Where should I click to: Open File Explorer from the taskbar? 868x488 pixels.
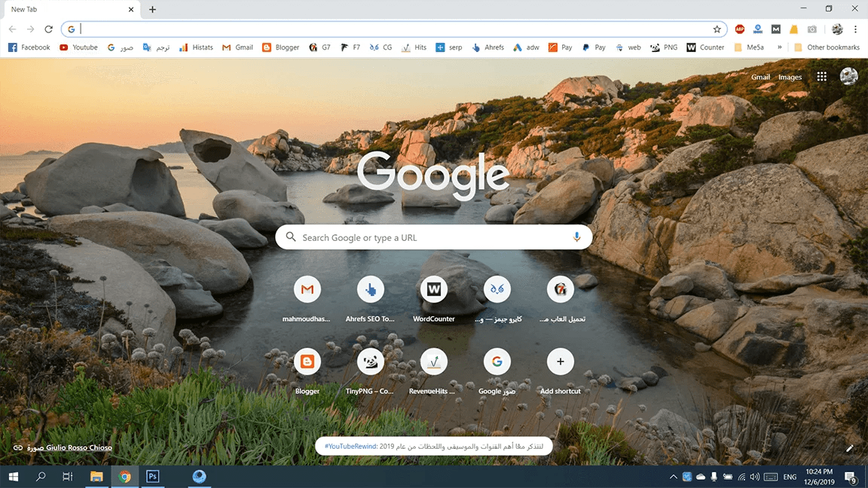96,477
